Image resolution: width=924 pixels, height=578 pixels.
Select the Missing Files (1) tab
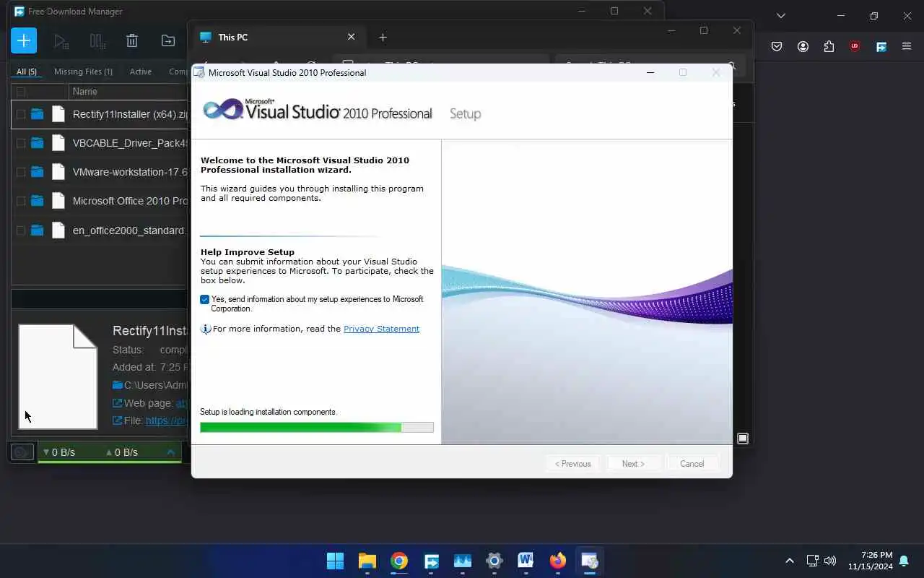(x=83, y=72)
